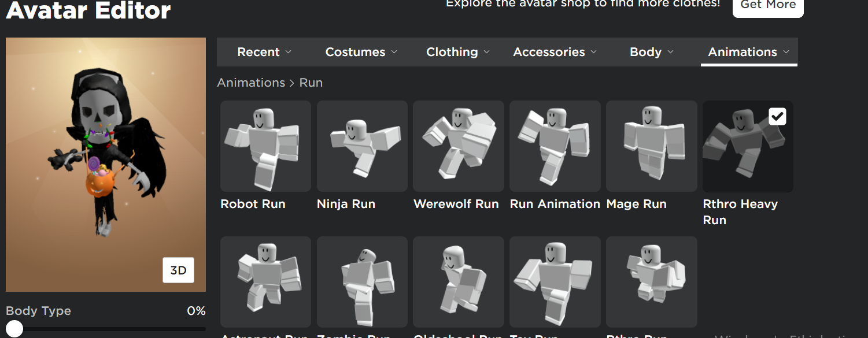Pick the Toy Run thumbnail
The height and width of the screenshot is (338, 868).
pyautogui.click(x=555, y=282)
